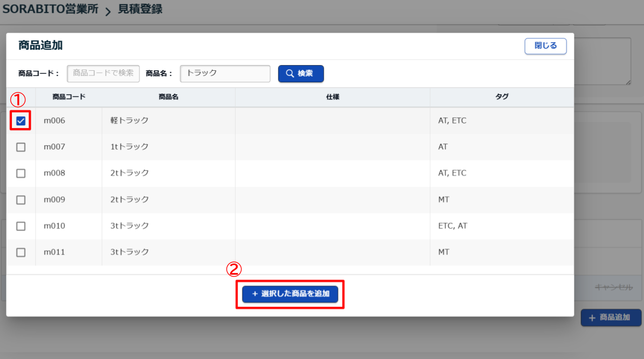Click the 商品名 input containing トラック
644x359 pixels.
point(225,73)
